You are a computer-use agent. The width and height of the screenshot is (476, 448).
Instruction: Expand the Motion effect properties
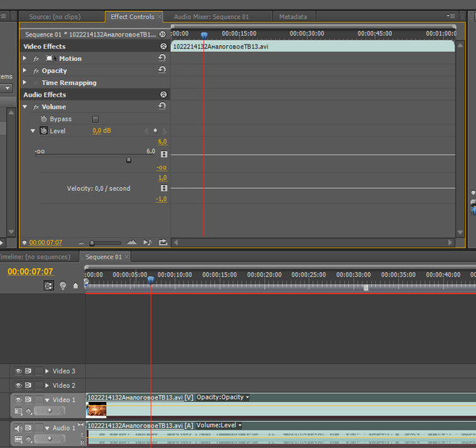[x=25, y=58]
